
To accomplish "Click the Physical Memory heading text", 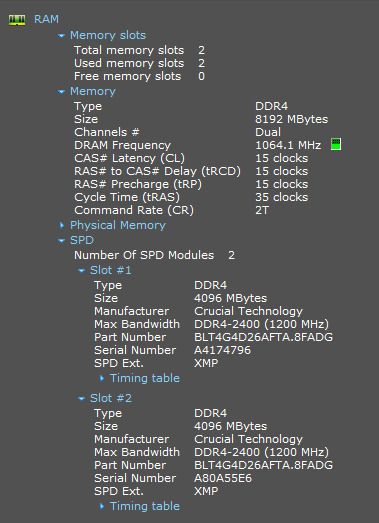I will [118, 225].
